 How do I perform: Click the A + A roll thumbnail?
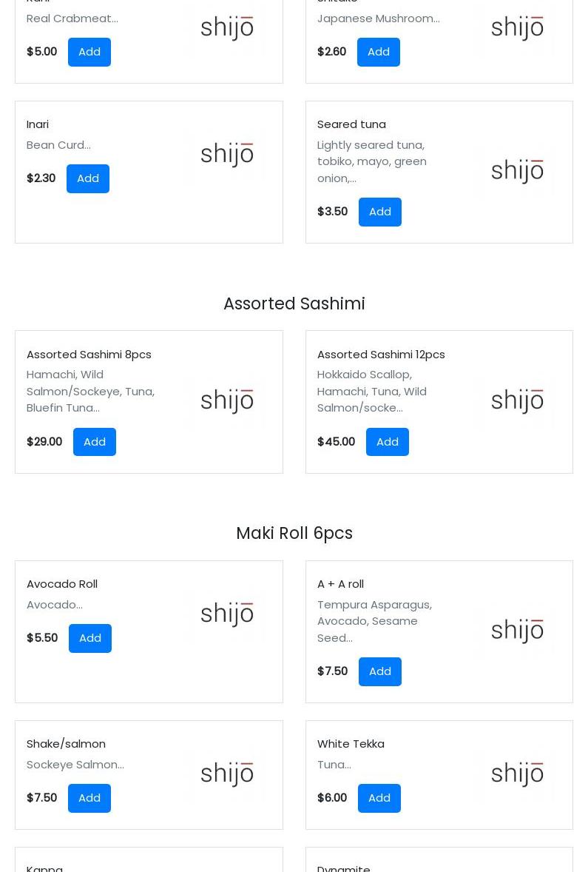517,631
